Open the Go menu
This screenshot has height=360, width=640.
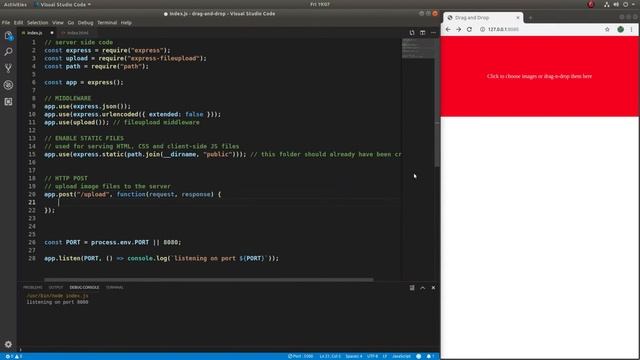[x=71, y=23]
